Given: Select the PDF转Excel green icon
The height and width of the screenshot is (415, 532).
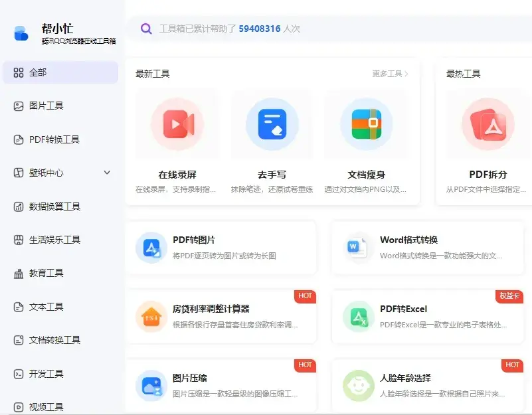Looking at the screenshot, I should coord(359,317).
